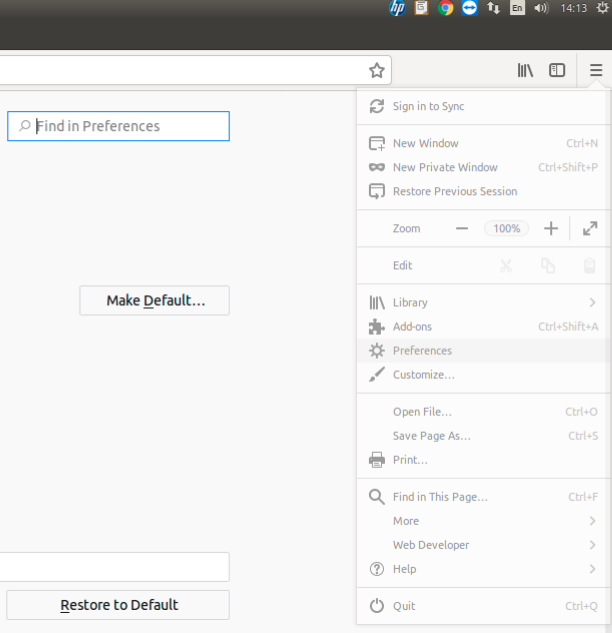
Task: Open a New Private Window
Action: point(445,167)
